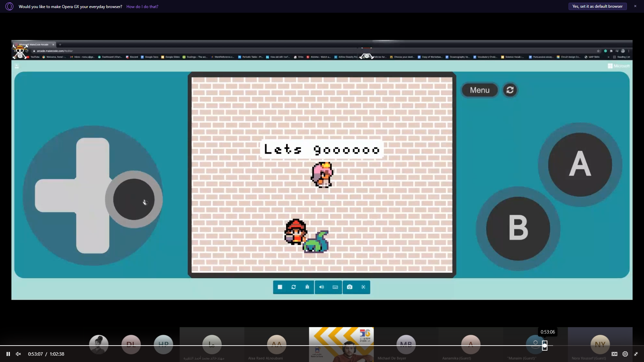The height and width of the screenshot is (362, 644).
Task: Open the Circuit design bookmark
Action: tap(568, 57)
